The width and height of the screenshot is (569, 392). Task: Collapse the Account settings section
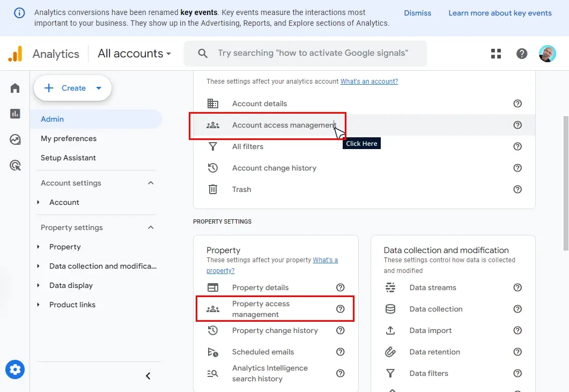point(151,183)
